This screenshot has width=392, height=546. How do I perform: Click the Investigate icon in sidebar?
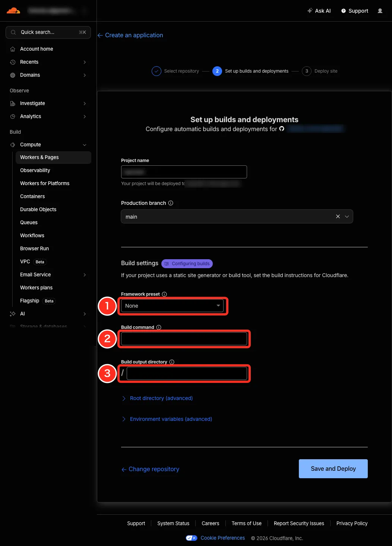[x=13, y=104]
